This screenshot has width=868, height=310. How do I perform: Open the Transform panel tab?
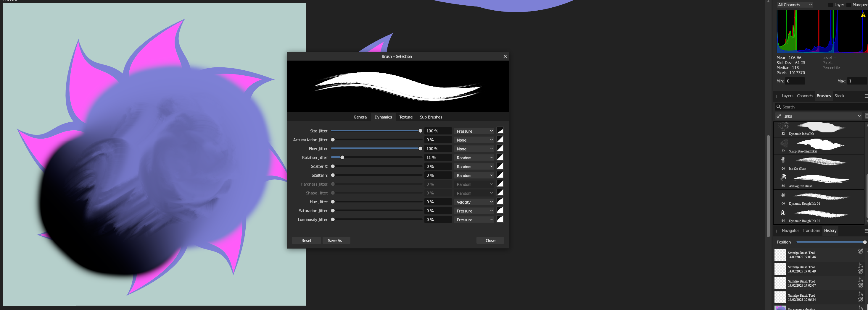coord(811,231)
